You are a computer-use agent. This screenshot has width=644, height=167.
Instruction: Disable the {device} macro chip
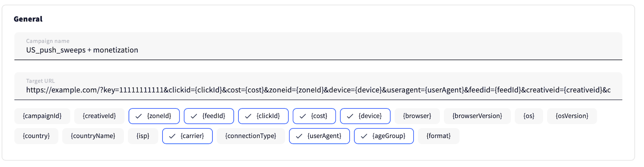[365, 116]
